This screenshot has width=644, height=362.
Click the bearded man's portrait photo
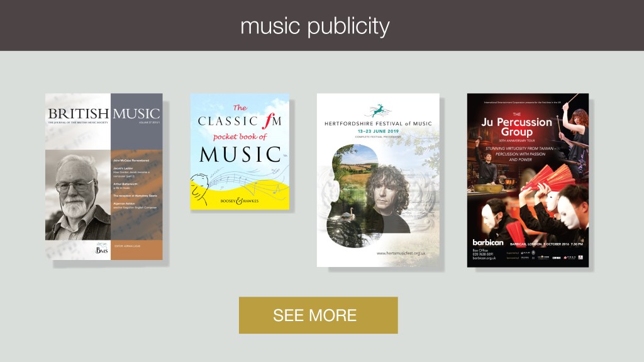pos(78,195)
